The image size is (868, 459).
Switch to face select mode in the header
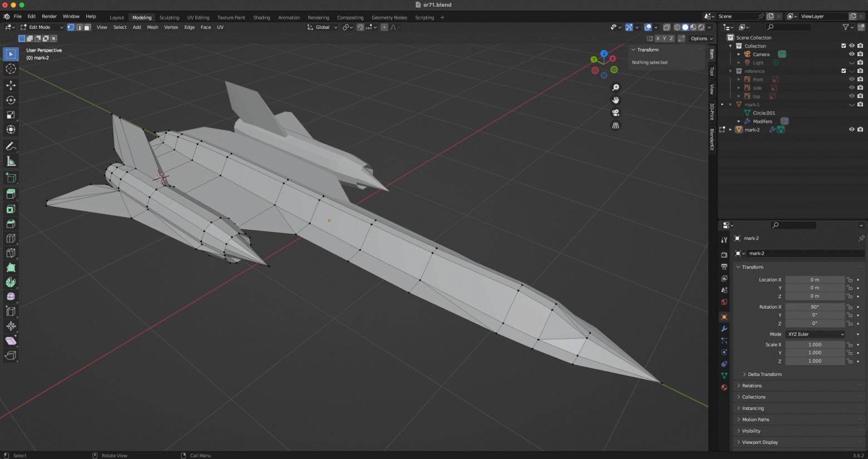pyautogui.click(x=87, y=27)
